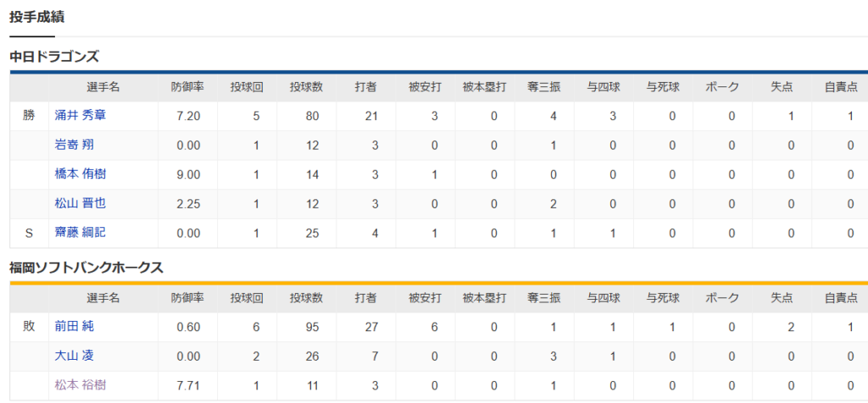
Task: Open visited player link 松本 裕樹
Action: coord(80,384)
